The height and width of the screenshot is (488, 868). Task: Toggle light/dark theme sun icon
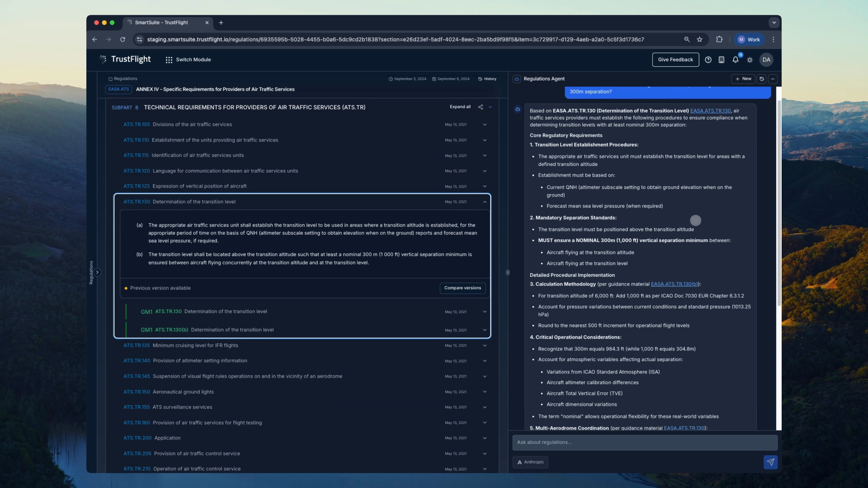tap(750, 60)
